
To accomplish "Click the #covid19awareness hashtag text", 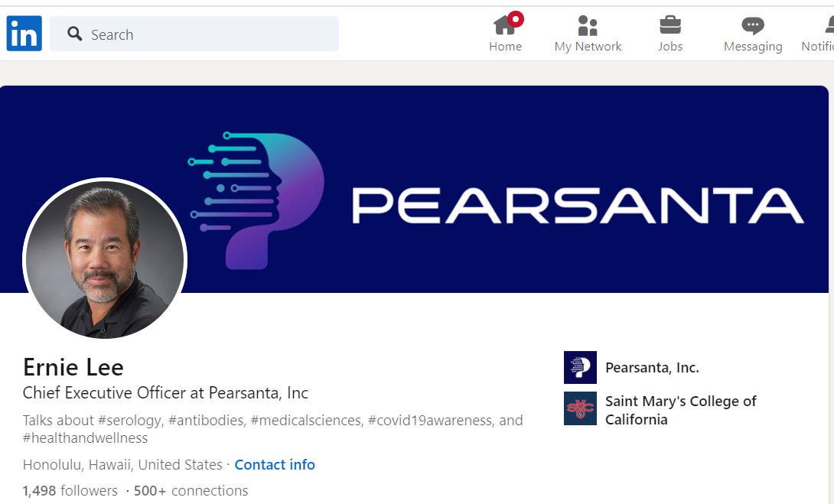I will [430, 421].
